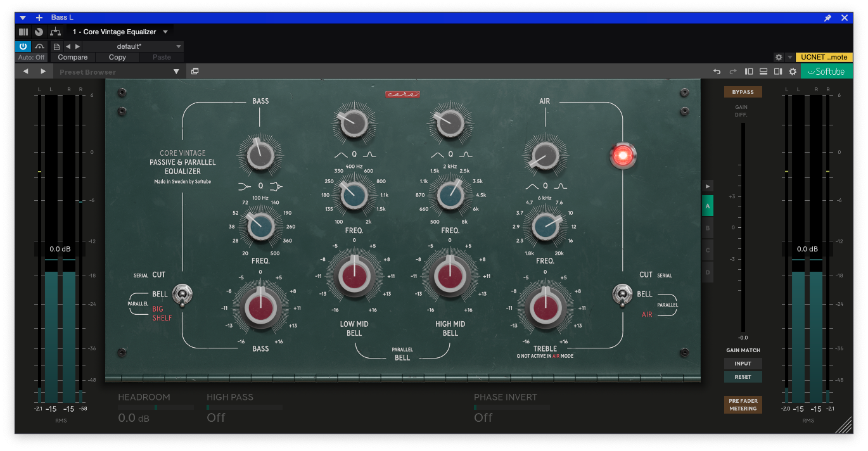Toggle the BYPASS button

pos(743,92)
